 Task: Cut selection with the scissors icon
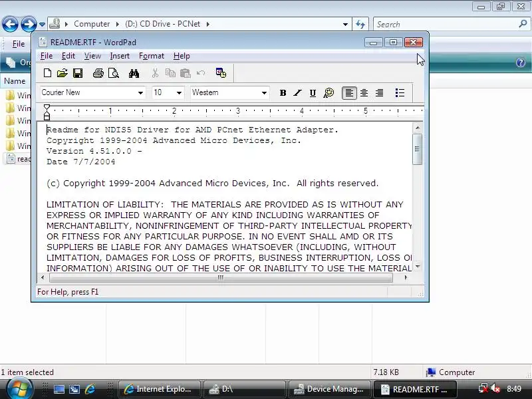tap(155, 73)
